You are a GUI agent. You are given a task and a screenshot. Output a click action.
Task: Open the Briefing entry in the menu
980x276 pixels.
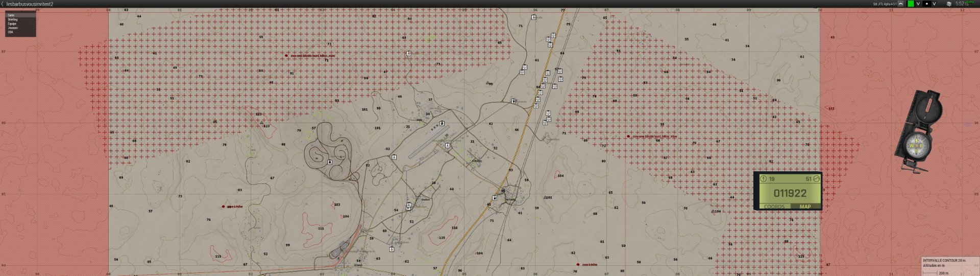point(13,19)
